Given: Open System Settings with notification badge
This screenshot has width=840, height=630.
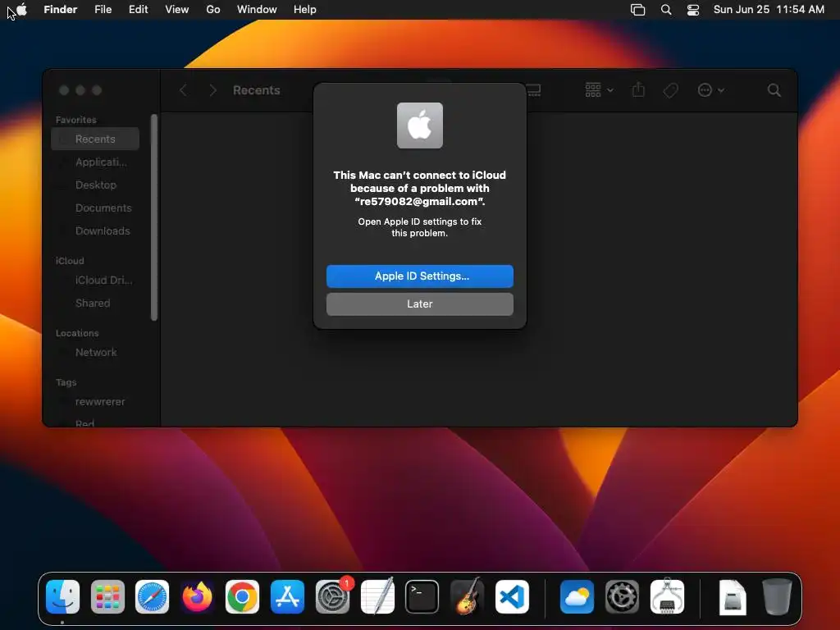Looking at the screenshot, I should click(333, 597).
